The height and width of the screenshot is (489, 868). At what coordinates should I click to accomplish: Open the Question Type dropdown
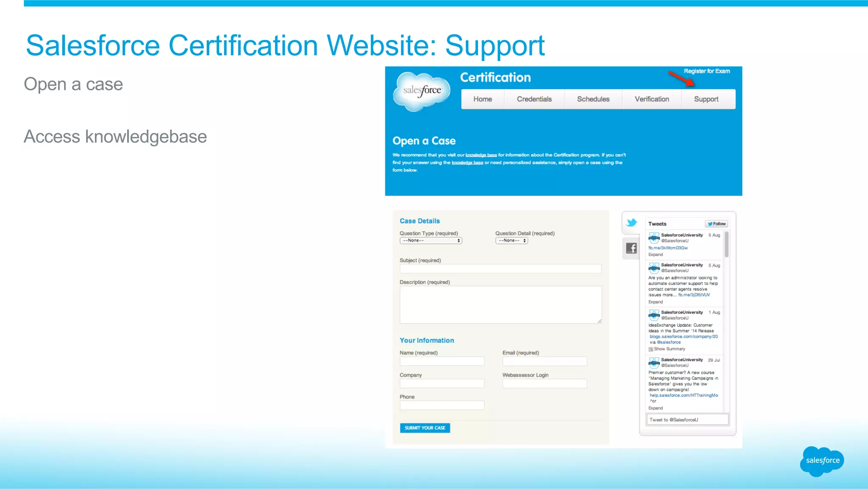pos(431,240)
